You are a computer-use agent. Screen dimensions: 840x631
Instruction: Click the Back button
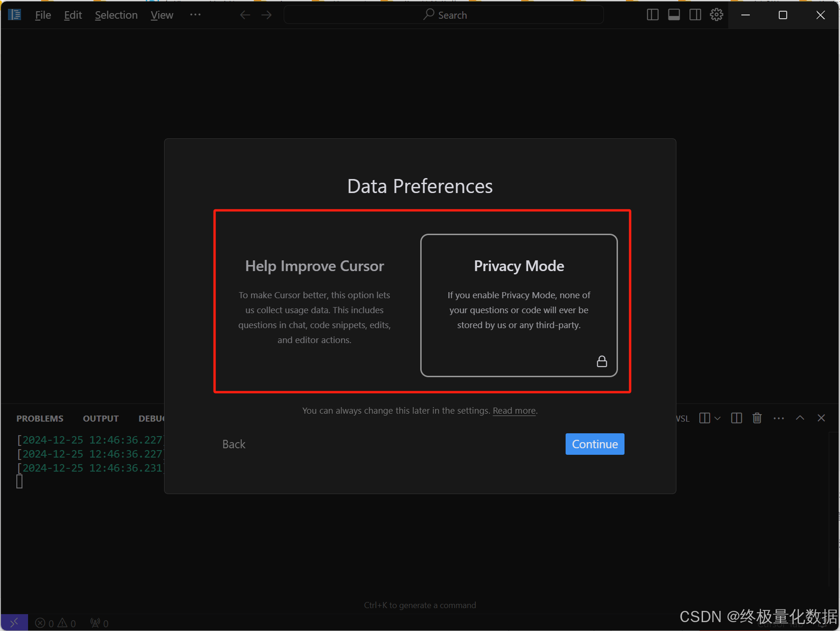tap(234, 444)
